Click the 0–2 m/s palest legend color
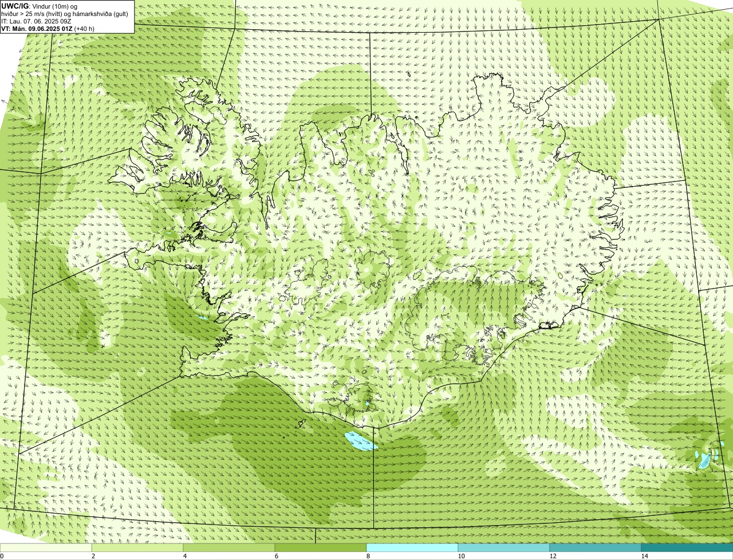This screenshot has width=733, height=560. (46, 547)
